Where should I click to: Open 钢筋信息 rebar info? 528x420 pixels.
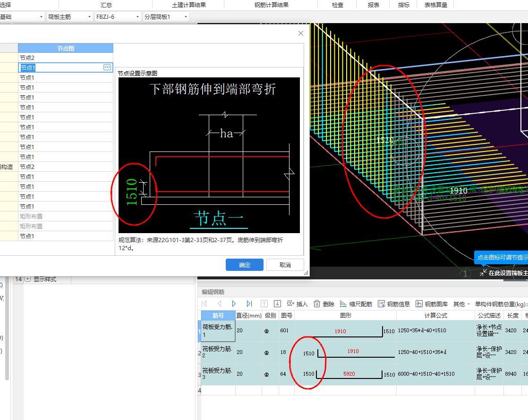coord(394,304)
